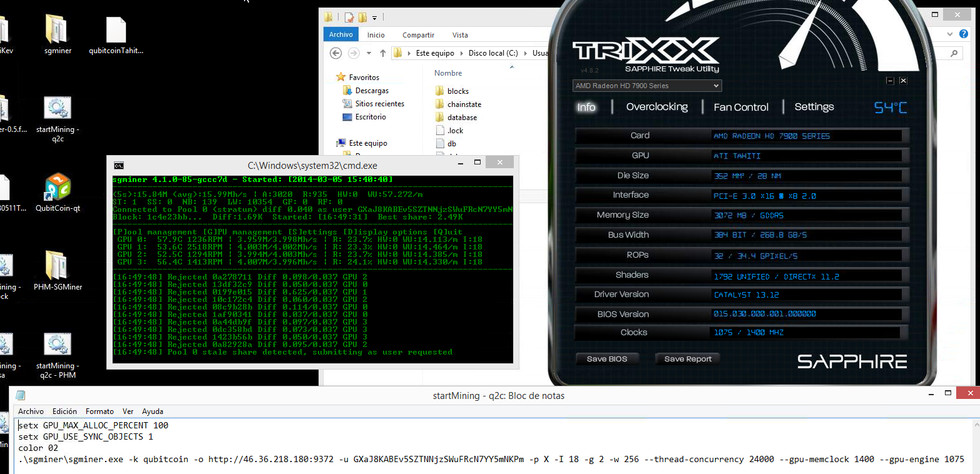
Task: Click the Notepad text area on the sgminer command line
Action: (x=491, y=459)
